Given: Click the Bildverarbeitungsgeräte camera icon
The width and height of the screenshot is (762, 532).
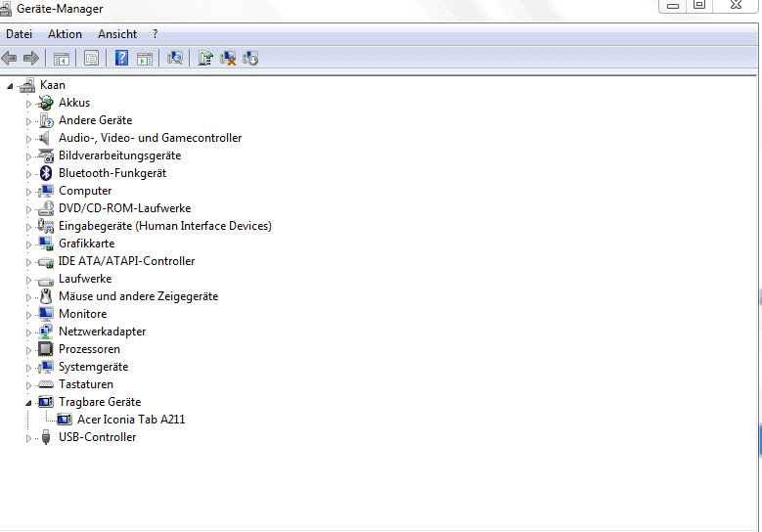Looking at the screenshot, I should 46,155.
